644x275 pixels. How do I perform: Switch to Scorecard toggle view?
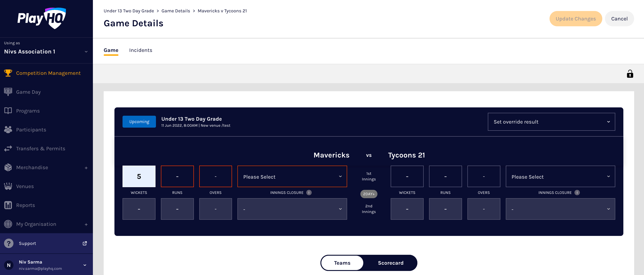click(x=390, y=263)
